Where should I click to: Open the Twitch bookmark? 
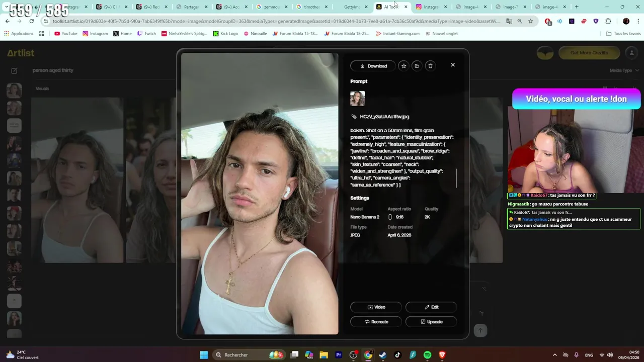(146, 34)
